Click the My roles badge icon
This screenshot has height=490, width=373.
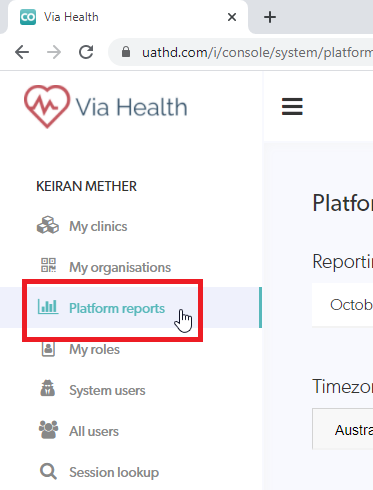(x=48, y=349)
